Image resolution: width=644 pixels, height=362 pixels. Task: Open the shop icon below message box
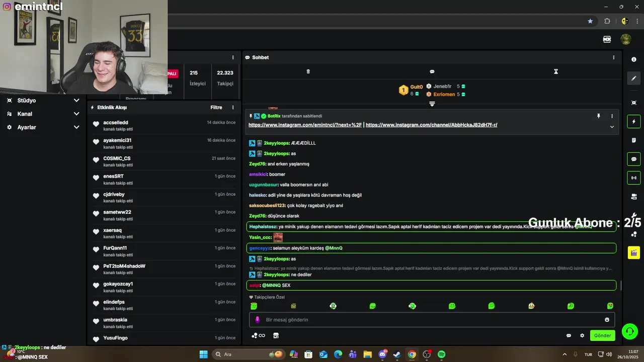point(276,335)
